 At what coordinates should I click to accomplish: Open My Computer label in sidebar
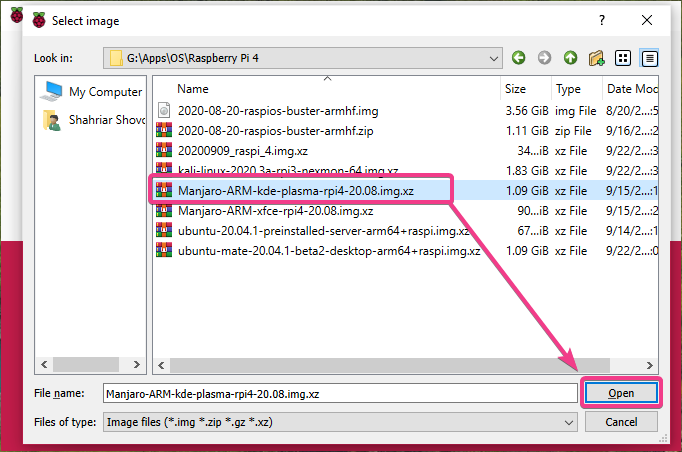click(x=105, y=92)
